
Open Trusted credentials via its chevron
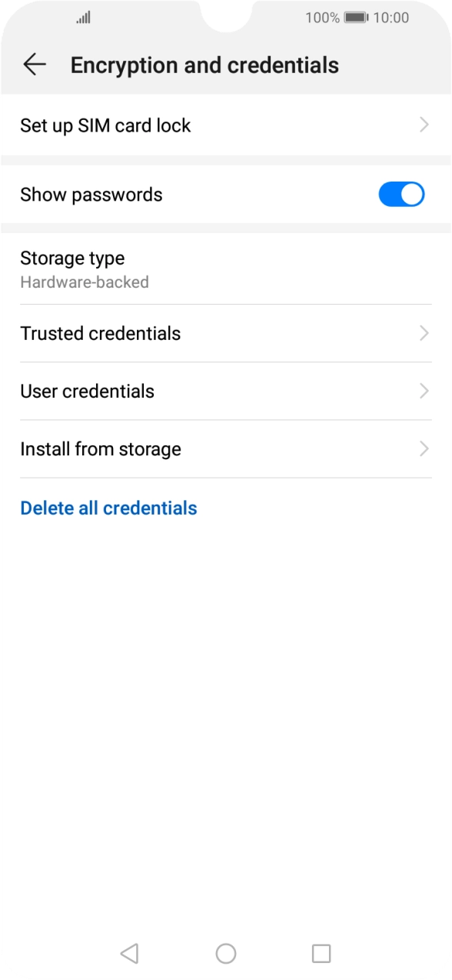(424, 333)
